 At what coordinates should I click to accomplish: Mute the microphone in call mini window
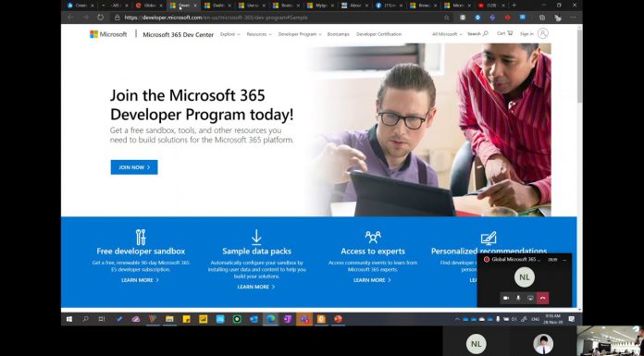click(x=518, y=298)
